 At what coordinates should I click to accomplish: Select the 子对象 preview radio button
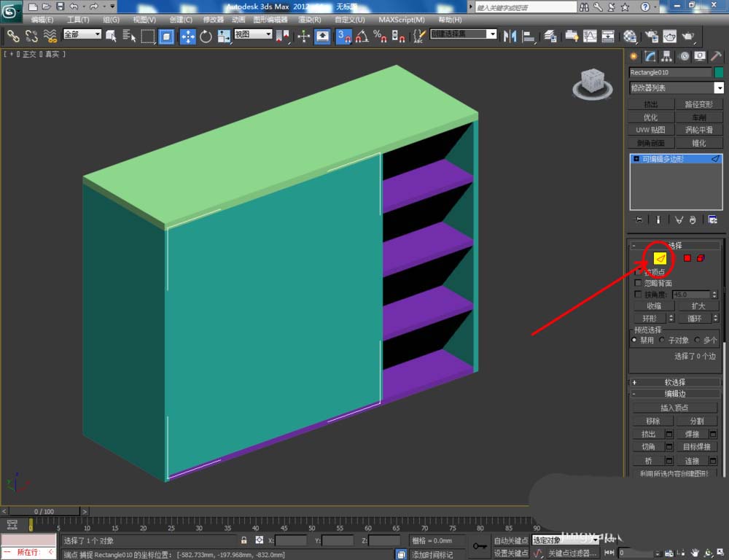(x=663, y=340)
